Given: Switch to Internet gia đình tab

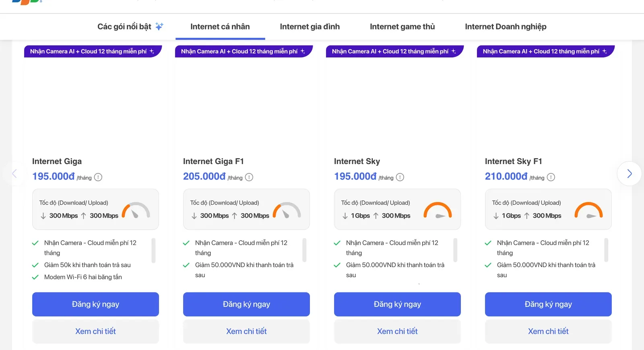Looking at the screenshot, I should tap(310, 27).
